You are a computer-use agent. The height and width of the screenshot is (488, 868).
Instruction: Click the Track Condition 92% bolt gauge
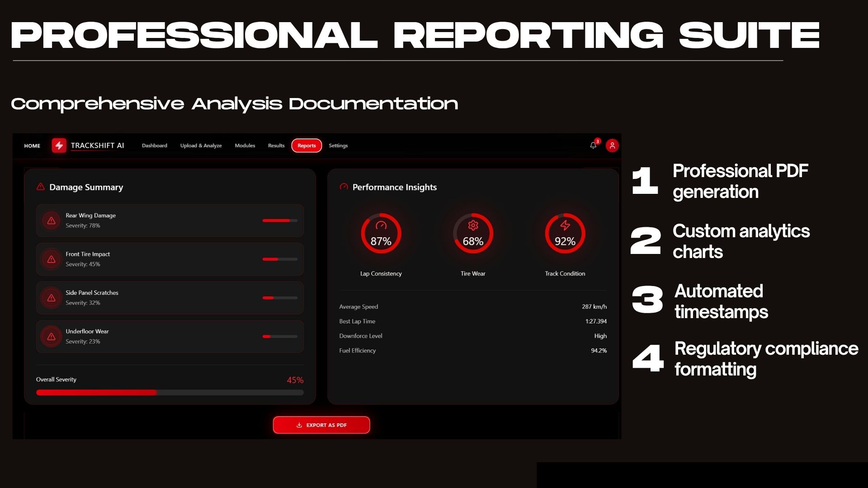565,234
